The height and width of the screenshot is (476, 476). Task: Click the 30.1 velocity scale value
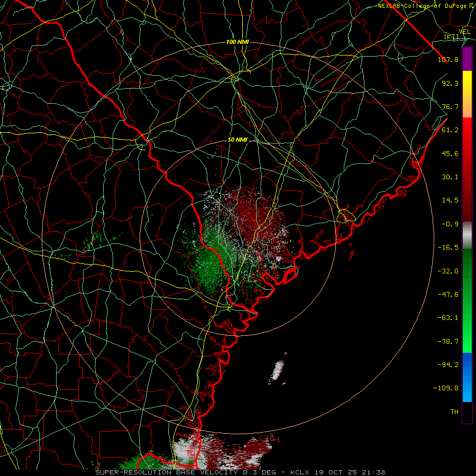coord(450,177)
